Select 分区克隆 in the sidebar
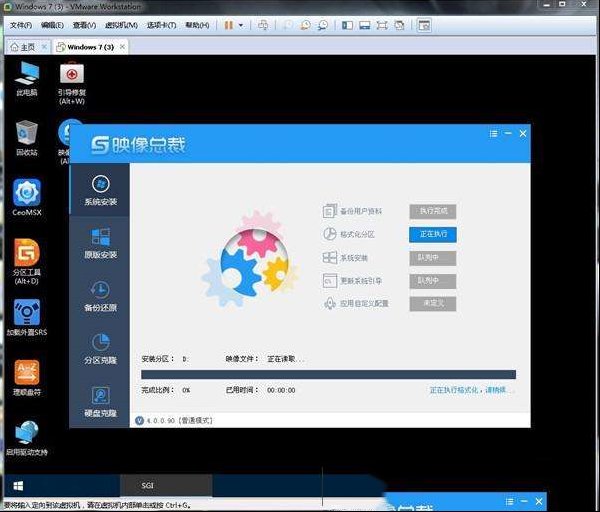This screenshot has height=512, width=600. click(x=100, y=349)
